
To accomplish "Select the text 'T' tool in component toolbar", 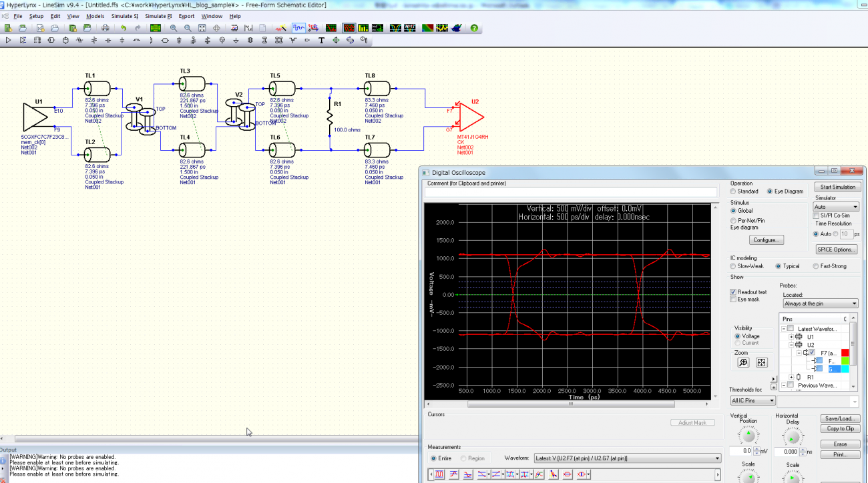I will point(321,40).
